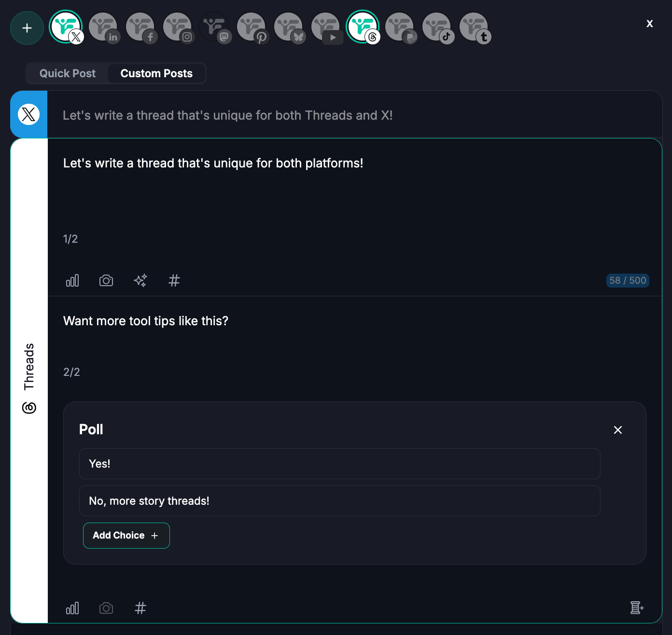Enable the Instagram account avatar
672x635 pixels.
coord(177,27)
